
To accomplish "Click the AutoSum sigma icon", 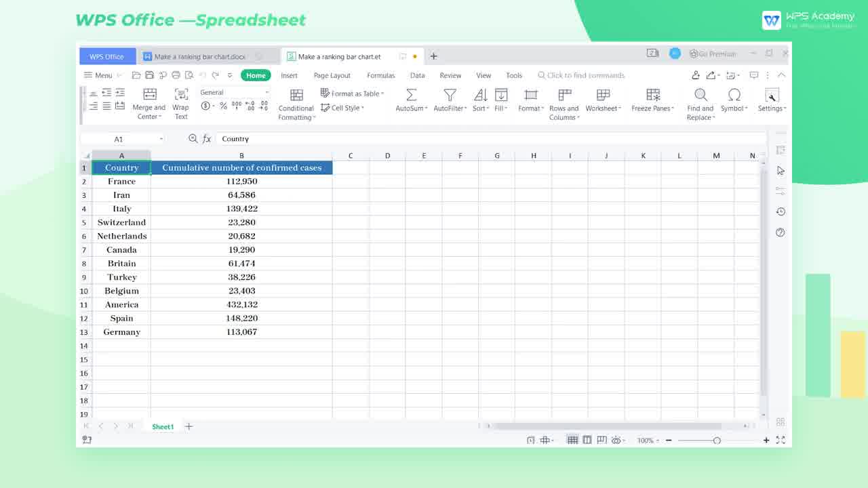I will (x=411, y=95).
